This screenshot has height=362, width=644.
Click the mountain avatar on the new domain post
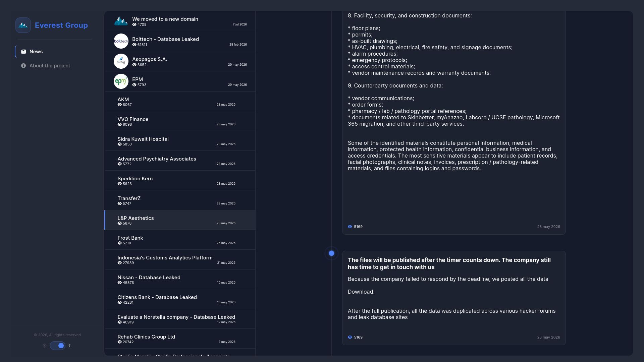tap(121, 21)
